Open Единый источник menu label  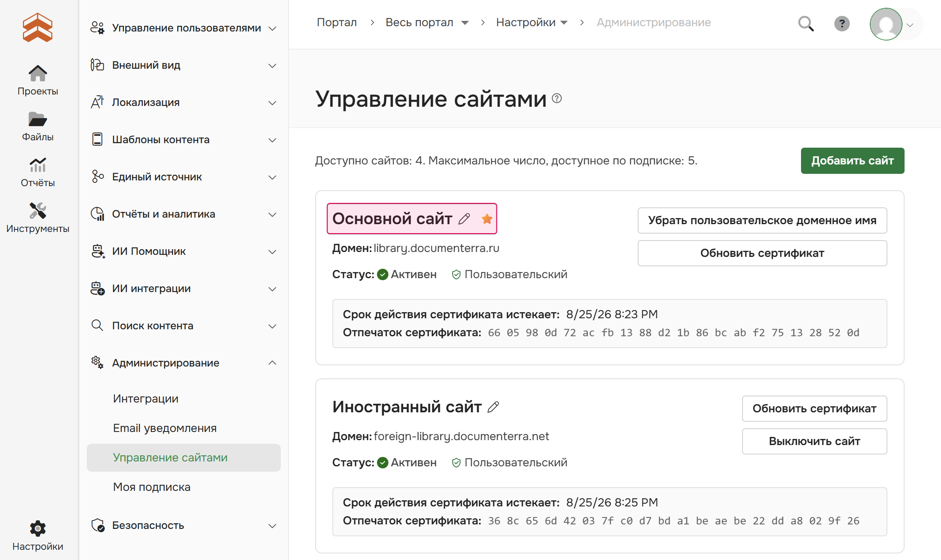[x=157, y=177]
